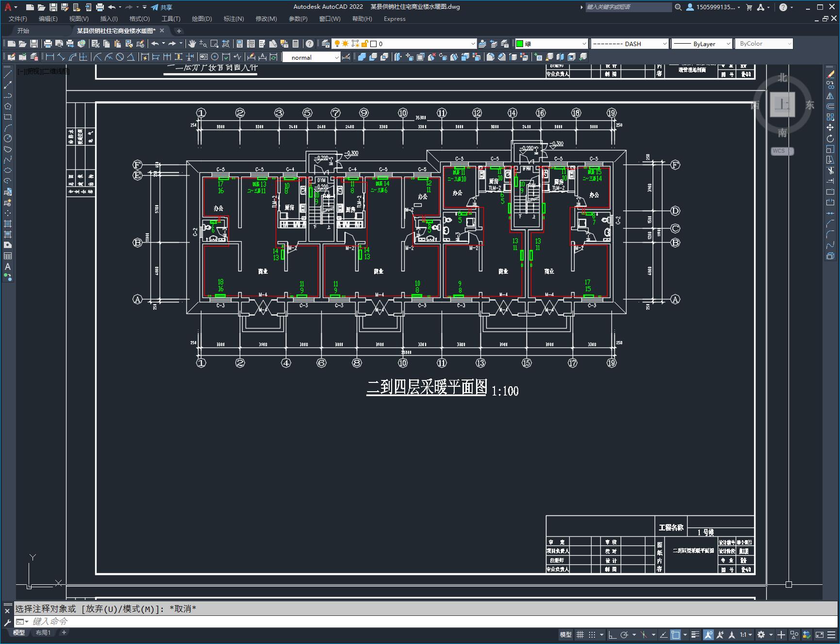Open the Layer Properties Manager icon
Viewport: 840px width, 644px height.
326,44
